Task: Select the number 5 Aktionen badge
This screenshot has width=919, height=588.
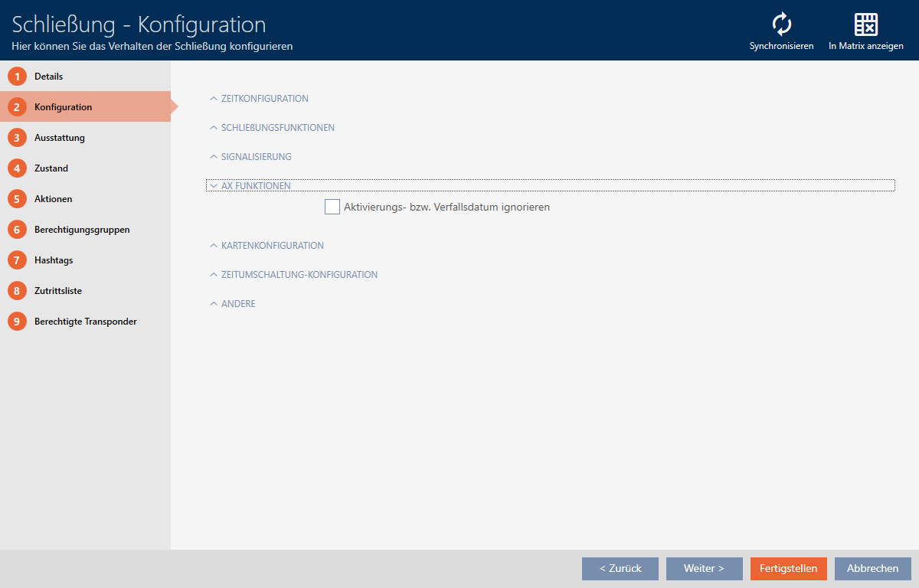Action: tap(17, 199)
